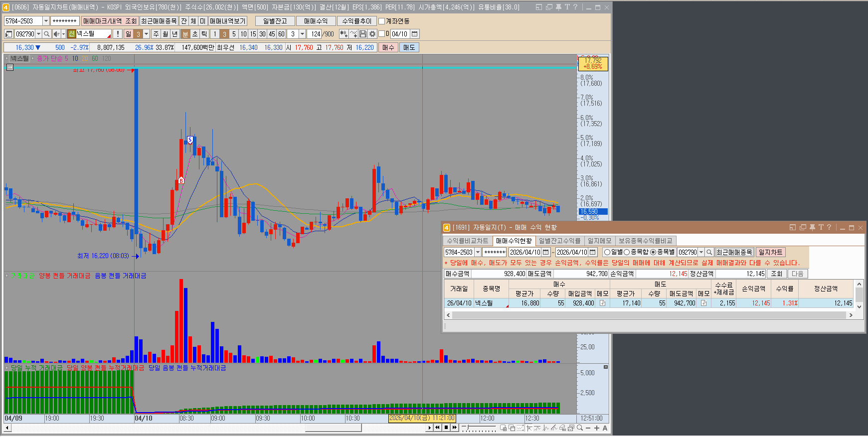
Task: Zoom out the chart with the minus icon
Action: click(x=588, y=428)
